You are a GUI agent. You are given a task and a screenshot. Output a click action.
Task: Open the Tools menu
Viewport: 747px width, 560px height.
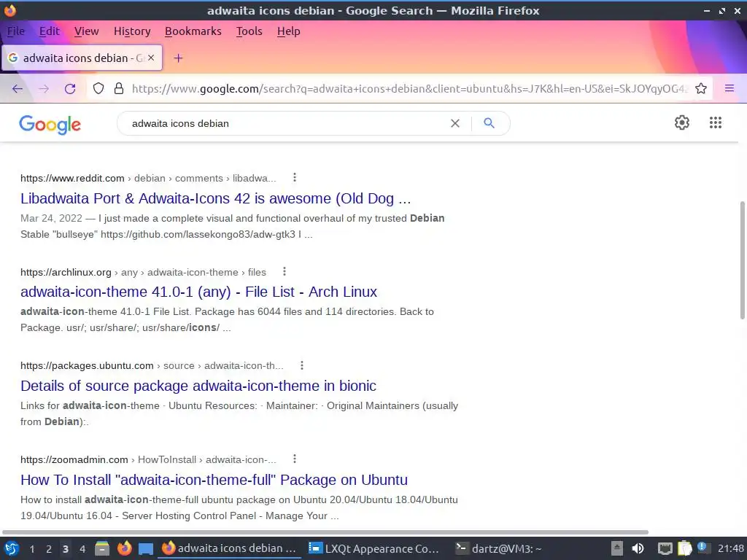(x=249, y=31)
